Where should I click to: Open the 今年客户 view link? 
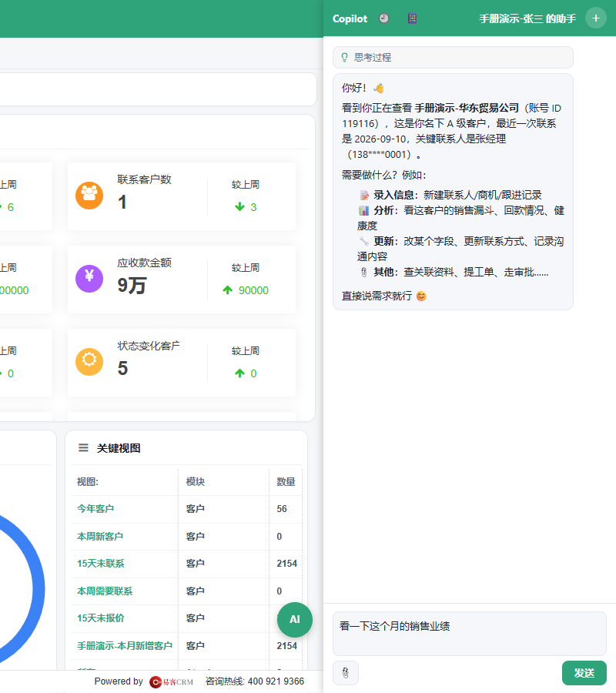[95, 509]
